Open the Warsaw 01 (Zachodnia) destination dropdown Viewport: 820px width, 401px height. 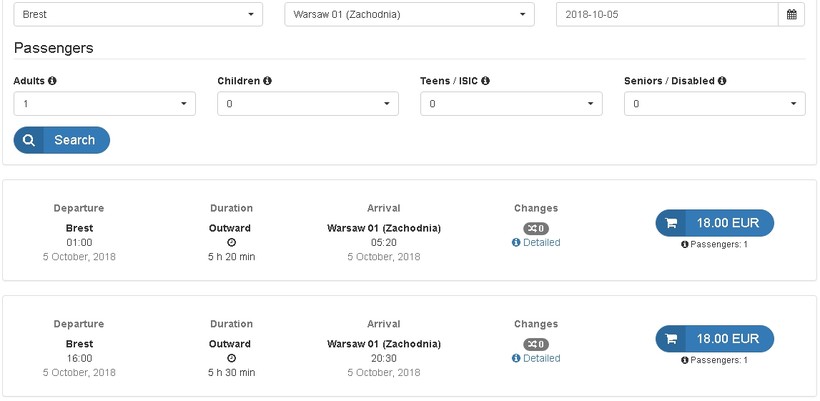coord(409,15)
